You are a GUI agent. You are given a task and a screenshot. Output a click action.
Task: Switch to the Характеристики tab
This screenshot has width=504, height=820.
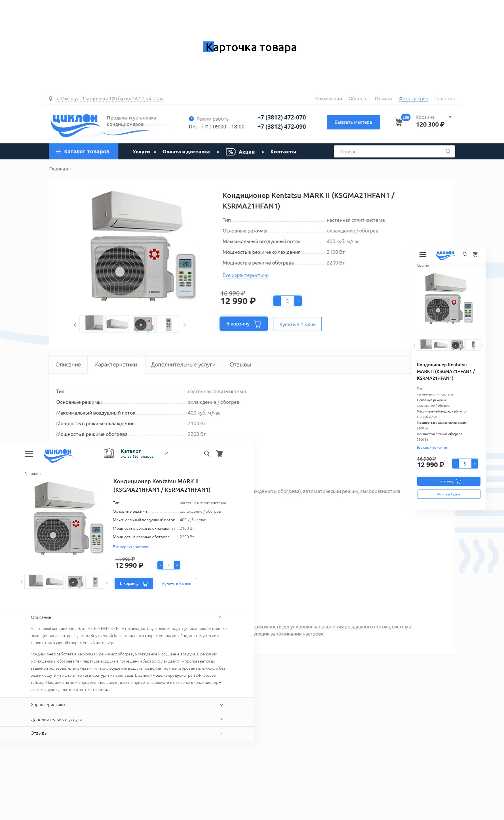[x=116, y=365]
